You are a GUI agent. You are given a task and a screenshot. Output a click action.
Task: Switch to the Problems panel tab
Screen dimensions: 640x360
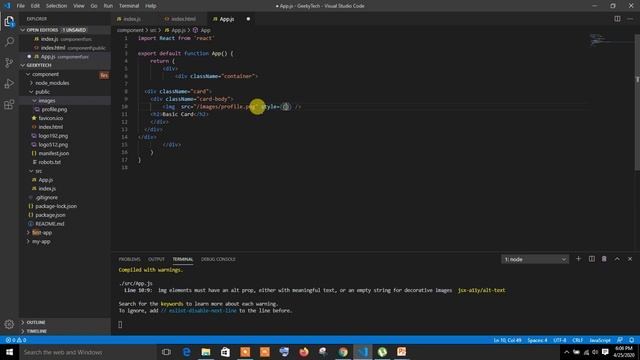tap(129, 259)
